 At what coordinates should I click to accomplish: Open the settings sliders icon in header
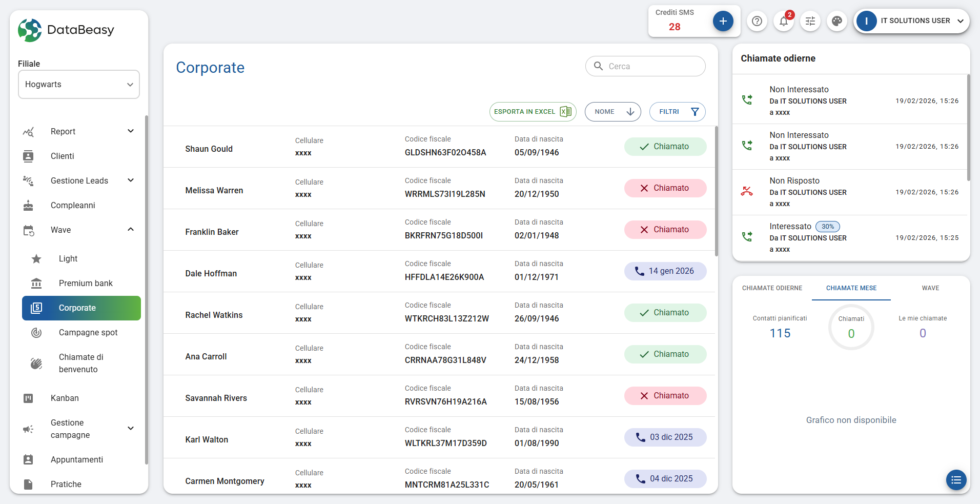tap(810, 21)
